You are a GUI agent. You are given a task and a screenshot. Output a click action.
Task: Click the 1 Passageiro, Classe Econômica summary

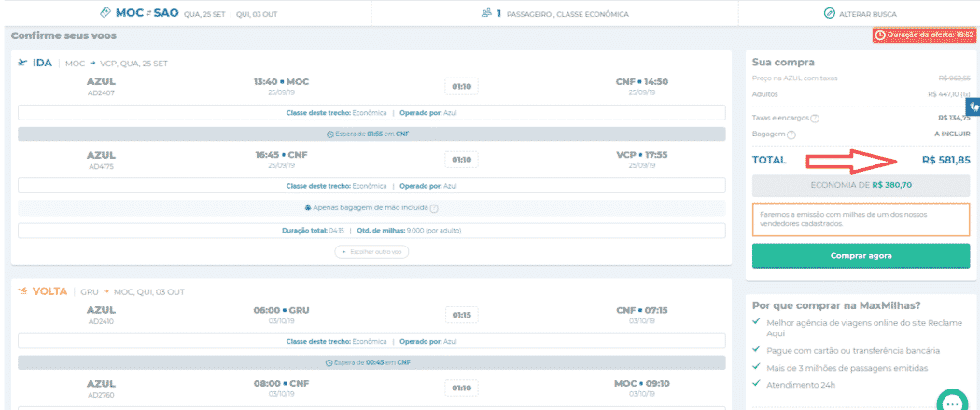(x=555, y=13)
